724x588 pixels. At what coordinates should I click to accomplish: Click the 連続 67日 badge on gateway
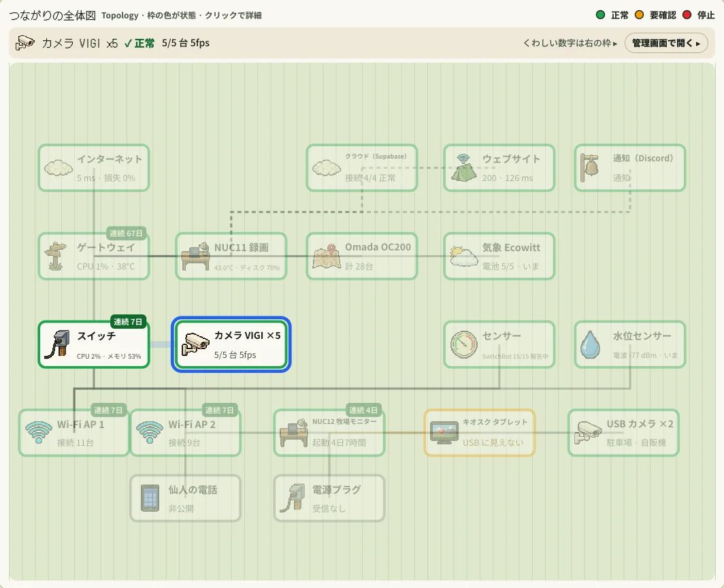click(126, 233)
